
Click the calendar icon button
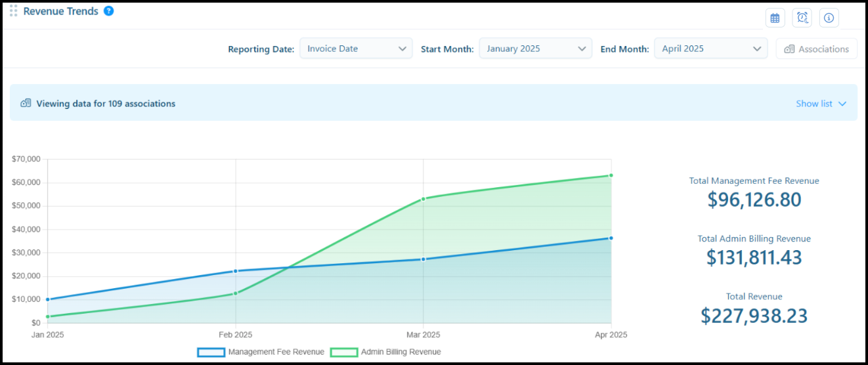(775, 18)
